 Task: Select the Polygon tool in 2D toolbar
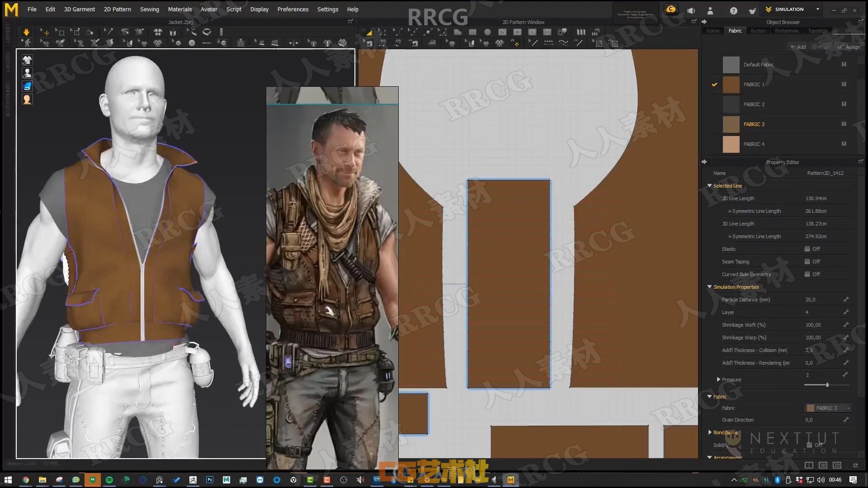458,32
